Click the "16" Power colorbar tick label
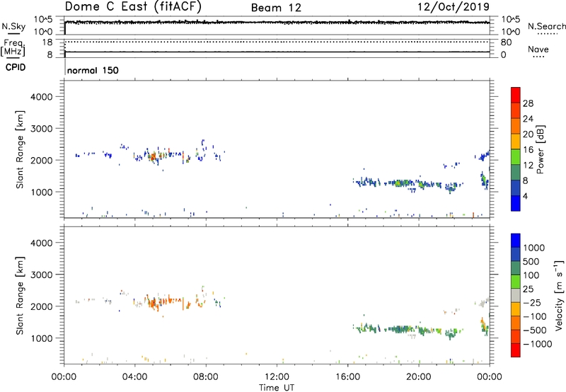This screenshot has width=566, height=392. pyautogui.click(x=528, y=150)
